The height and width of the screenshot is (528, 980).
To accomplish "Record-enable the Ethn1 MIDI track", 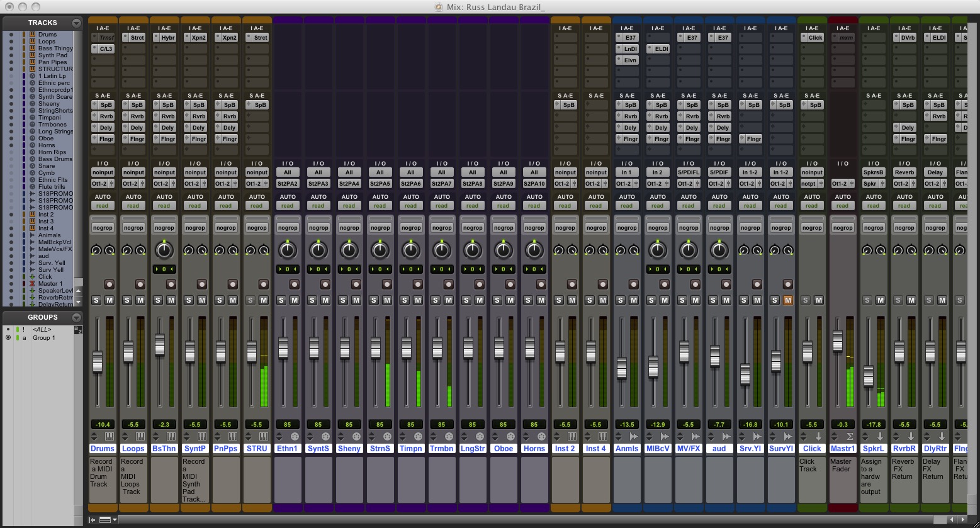I will (x=295, y=284).
